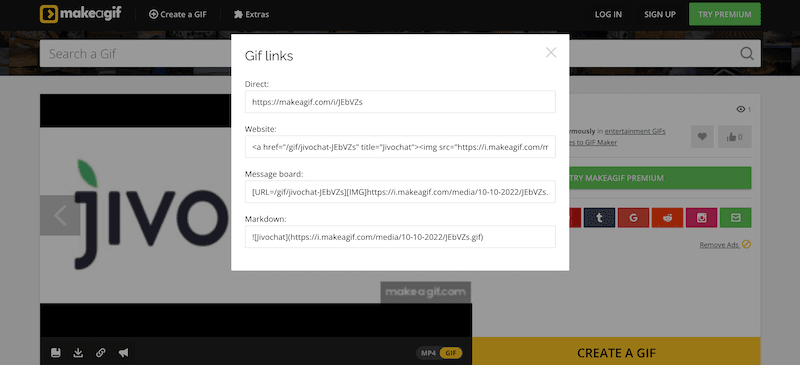Screen dimensions: 800x365
Task: Share on Tumblr icon
Action: click(599, 217)
